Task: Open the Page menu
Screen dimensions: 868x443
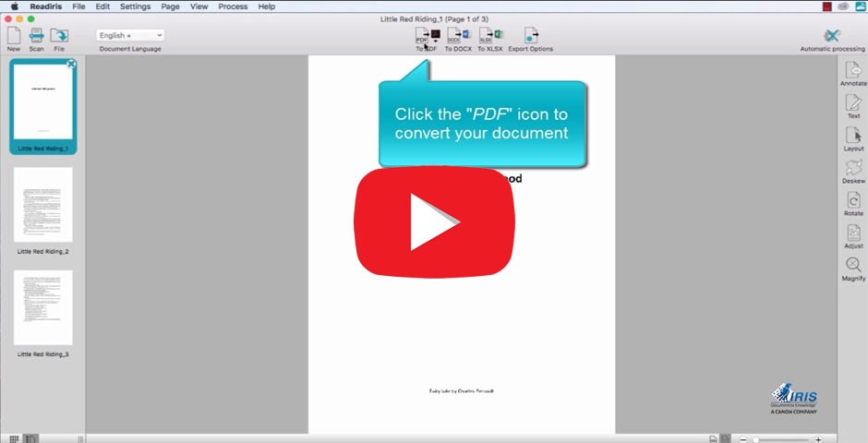Action: (x=170, y=6)
